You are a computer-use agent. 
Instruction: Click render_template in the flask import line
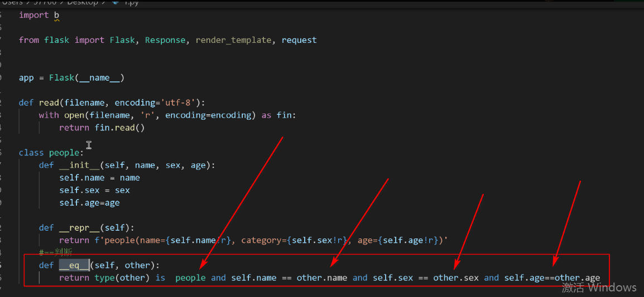[x=233, y=40]
